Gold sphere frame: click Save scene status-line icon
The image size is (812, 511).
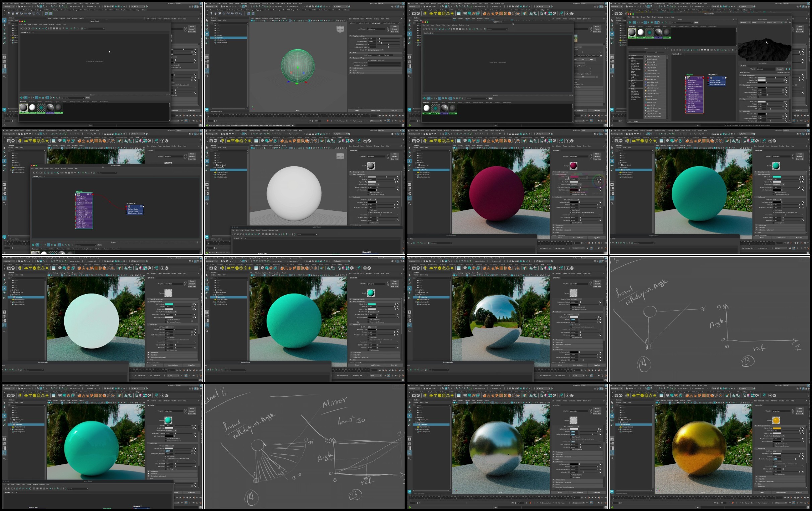pos(633,388)
